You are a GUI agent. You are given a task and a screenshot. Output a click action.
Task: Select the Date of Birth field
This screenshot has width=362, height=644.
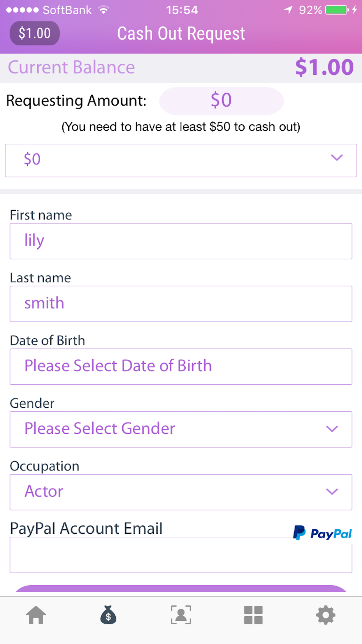click(181, 367)
